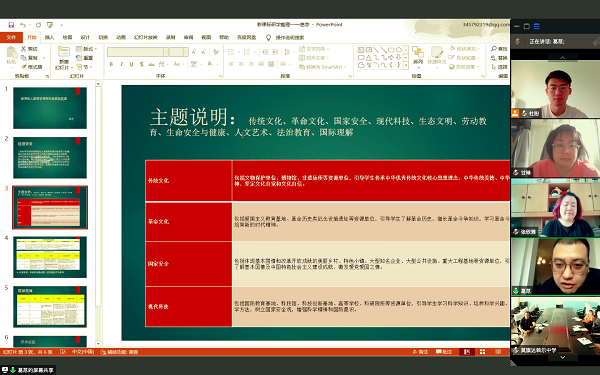Toggle center paragraph alignment button
This screenshot has height=375, width=600.
point(241,64)
